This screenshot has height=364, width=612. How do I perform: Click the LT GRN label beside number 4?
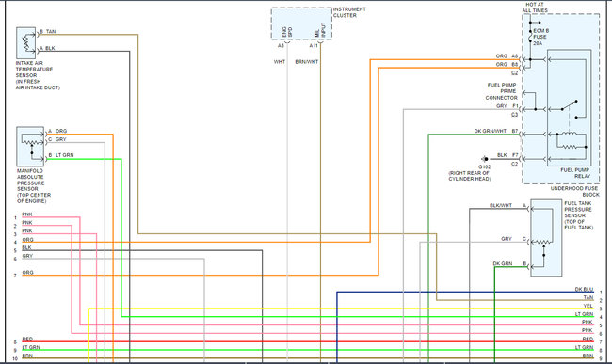pyautogui.click(x=584, y=314)
